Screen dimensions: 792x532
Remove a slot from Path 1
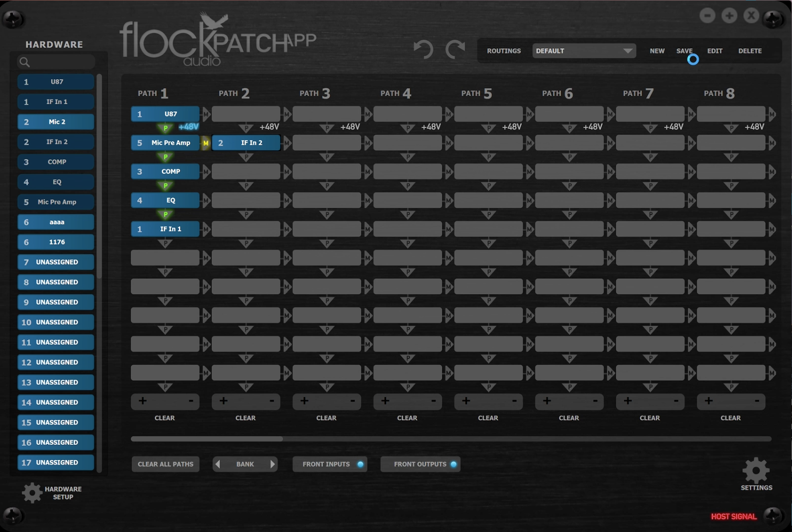pyautogui.click(x=191, y=401)
